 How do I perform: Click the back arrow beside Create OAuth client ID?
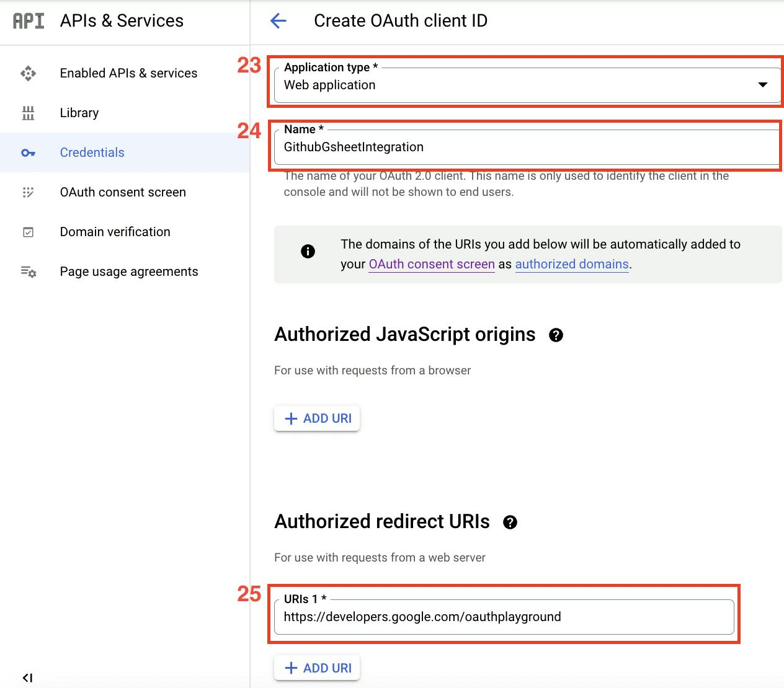(x=278, y=20)
